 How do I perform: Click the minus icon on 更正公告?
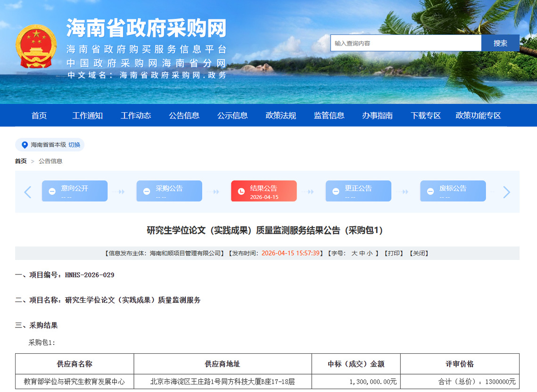tap(336, 192)
